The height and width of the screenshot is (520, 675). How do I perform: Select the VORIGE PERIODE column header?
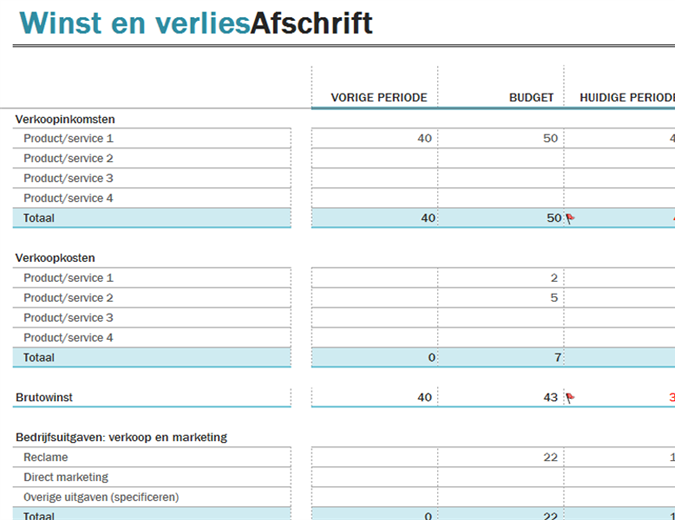(379, 98)
